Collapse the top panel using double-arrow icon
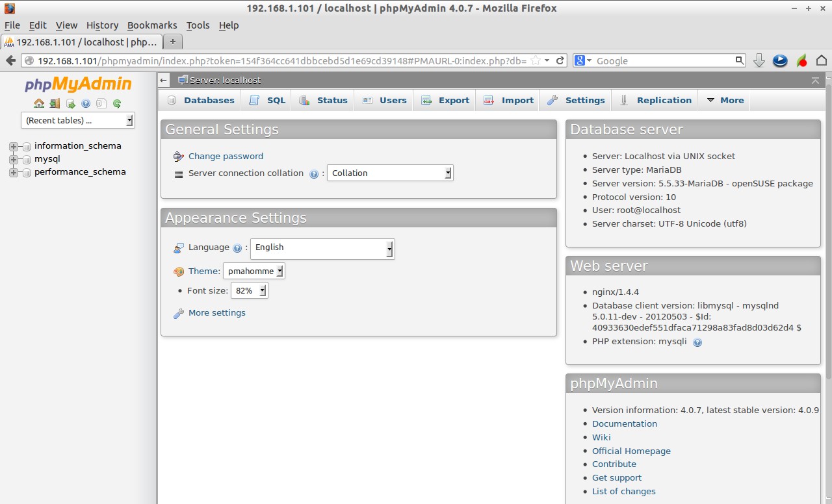832x504 pixels. [815, 80]
